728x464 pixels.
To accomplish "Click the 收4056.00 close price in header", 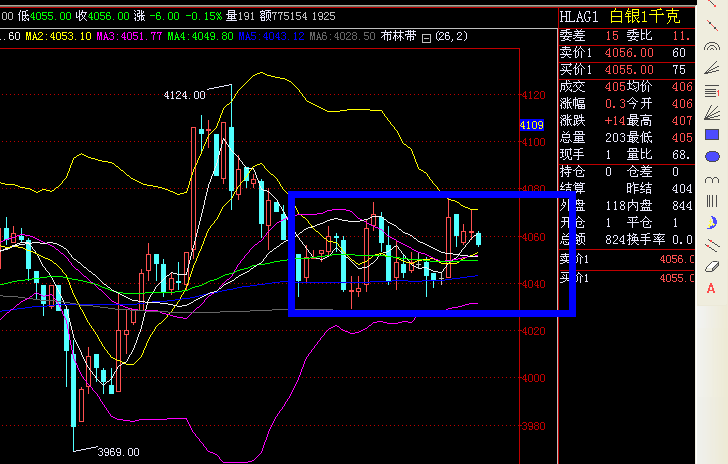I will [x=103, y=16].
